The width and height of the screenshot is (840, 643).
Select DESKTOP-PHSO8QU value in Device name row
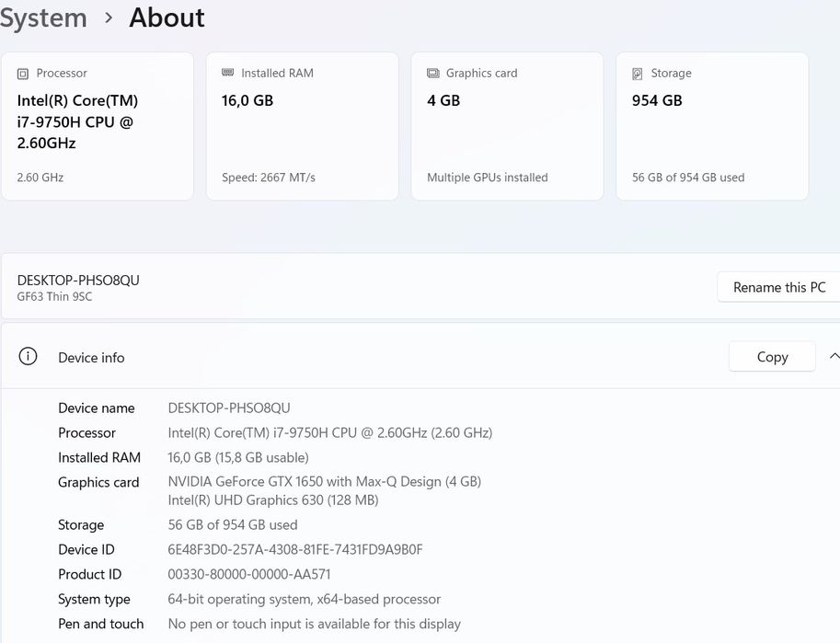229,408
